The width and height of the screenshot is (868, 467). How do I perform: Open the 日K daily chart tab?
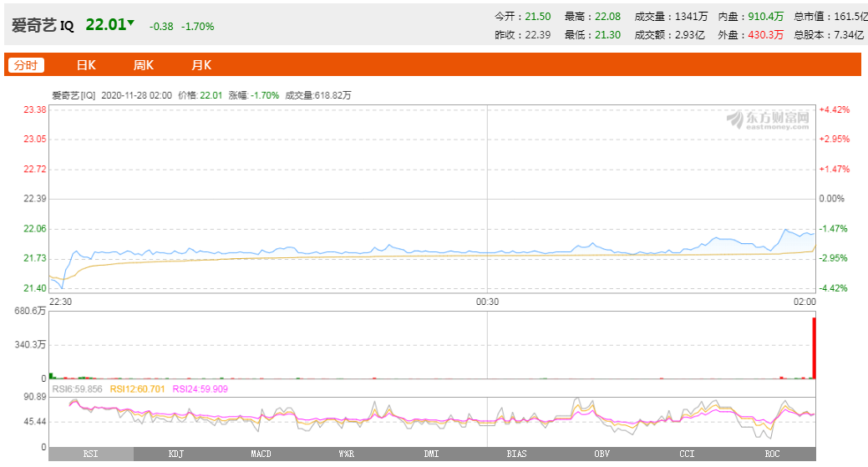click(86, 65)
